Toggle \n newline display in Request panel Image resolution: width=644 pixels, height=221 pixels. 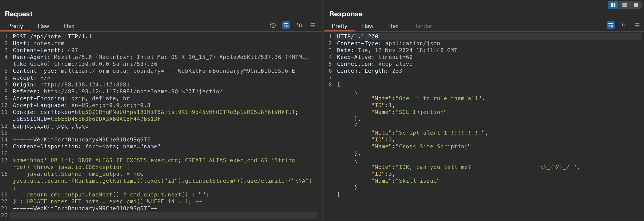click(x=299, y=25)
